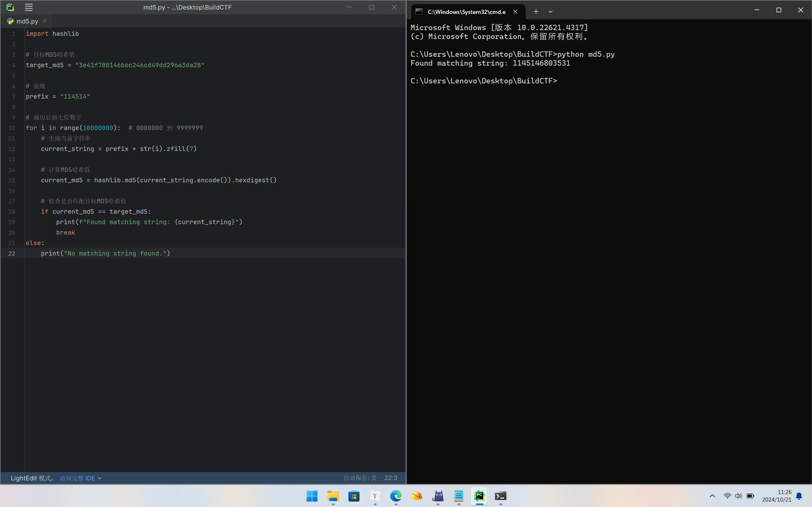Open Microsoft Store from the taskbar

point(354,496)
